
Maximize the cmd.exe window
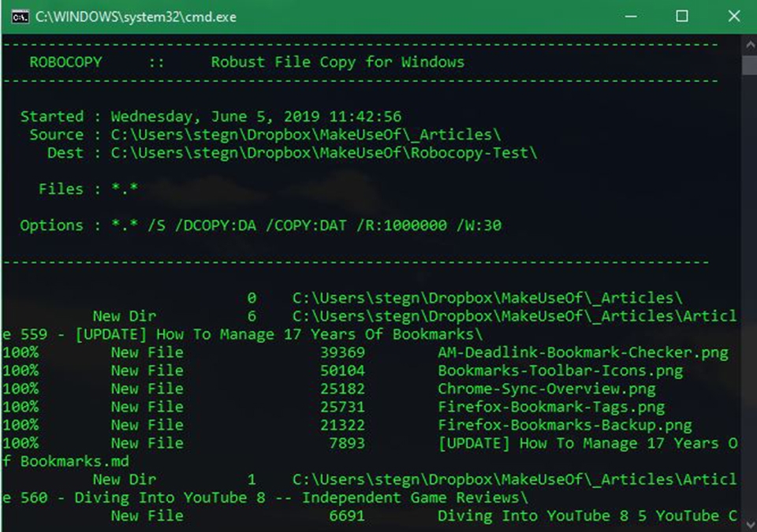coord(682,17)
